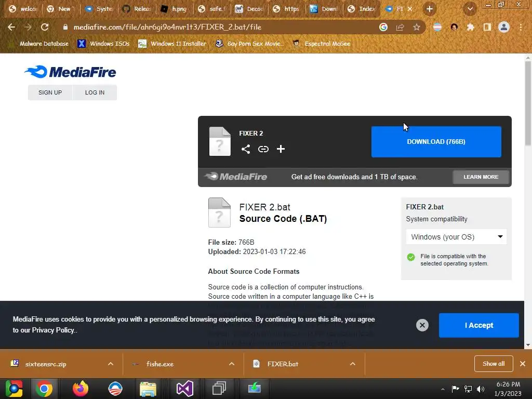Show hidden system tray icons
This screenshot has height=399, width=532.
[x=443, y=389]
